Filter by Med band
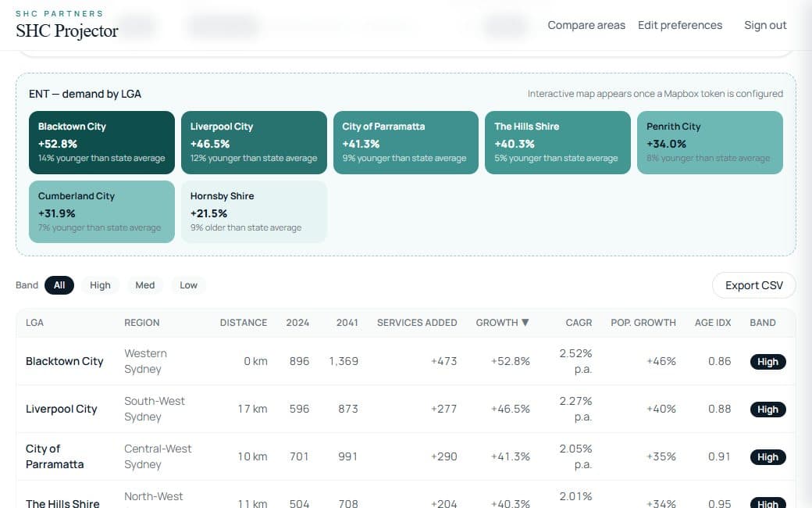 145,285
